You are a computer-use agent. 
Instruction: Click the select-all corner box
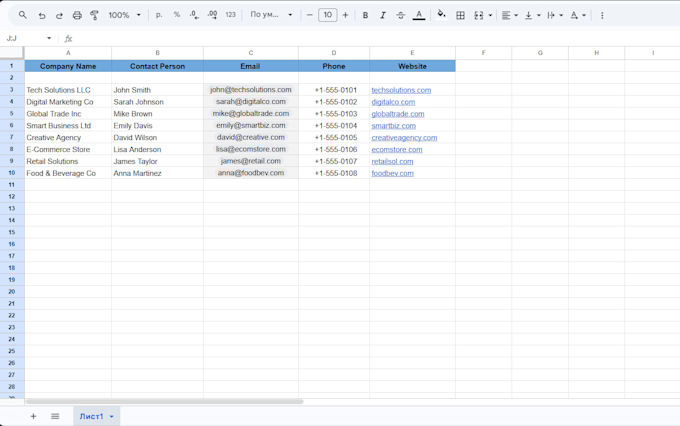point(12,52)
